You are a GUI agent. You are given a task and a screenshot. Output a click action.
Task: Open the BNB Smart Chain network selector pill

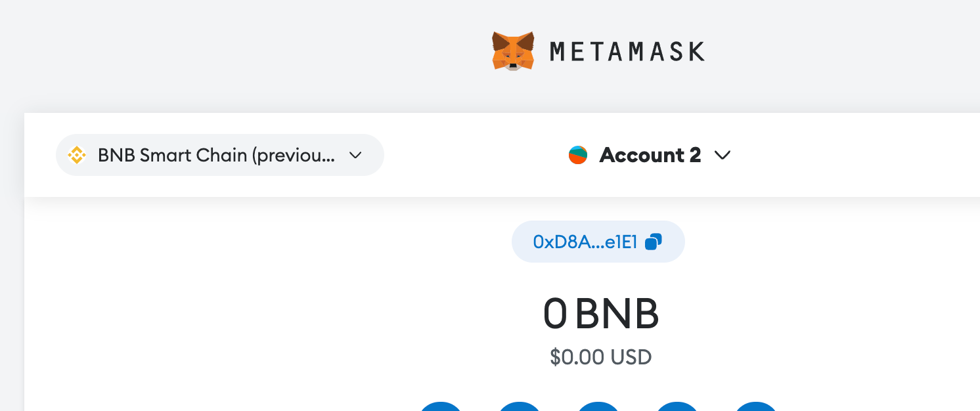tap(220, 155)
